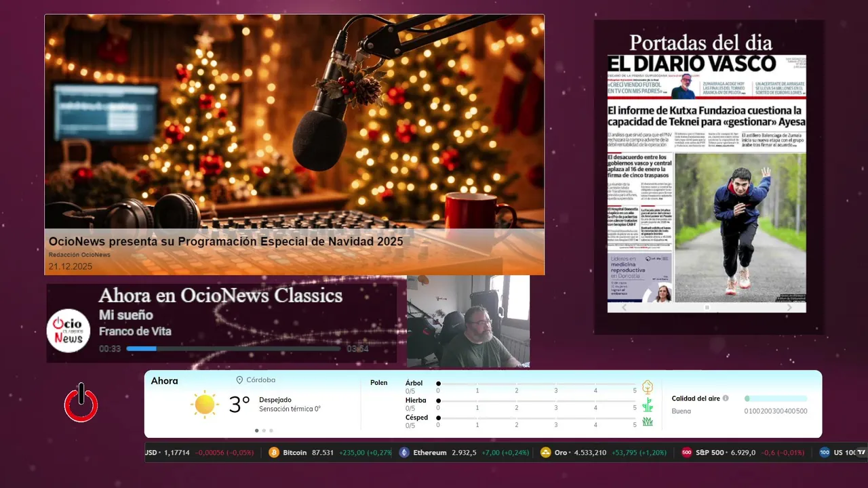Click the Christmas studio news image
Viewport: 868px width, 488px height.
[294, 144]
